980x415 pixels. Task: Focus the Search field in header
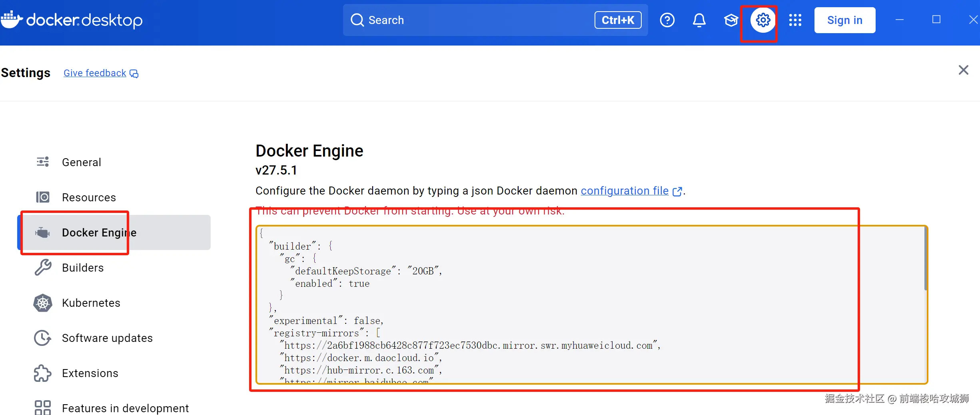click(495, 20)
